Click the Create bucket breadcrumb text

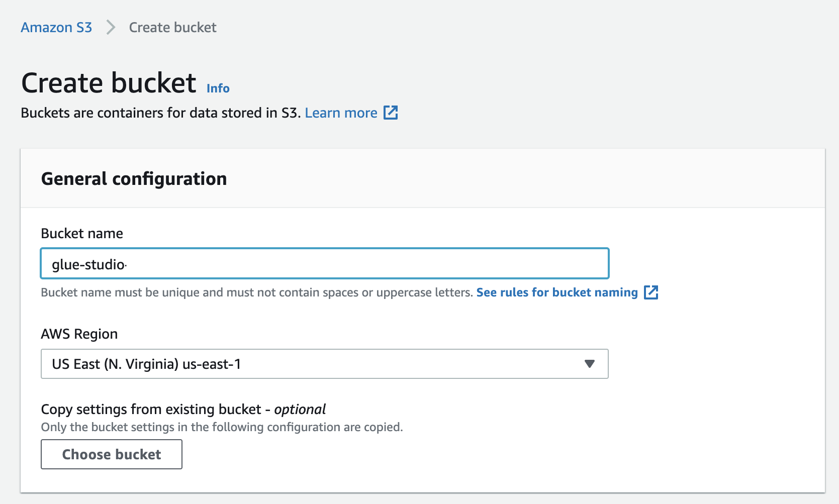coord(172,27)
